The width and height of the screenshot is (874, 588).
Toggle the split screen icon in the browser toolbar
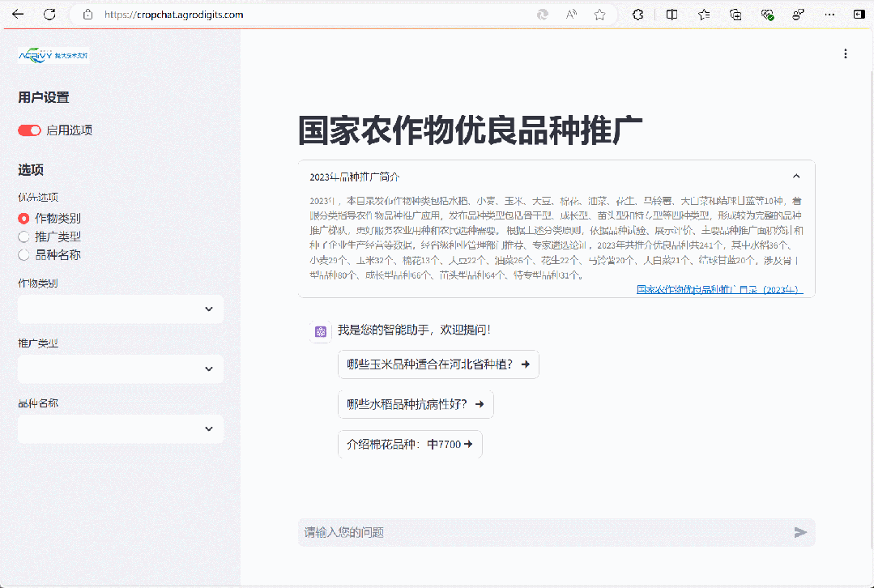(x=671, y=15)
